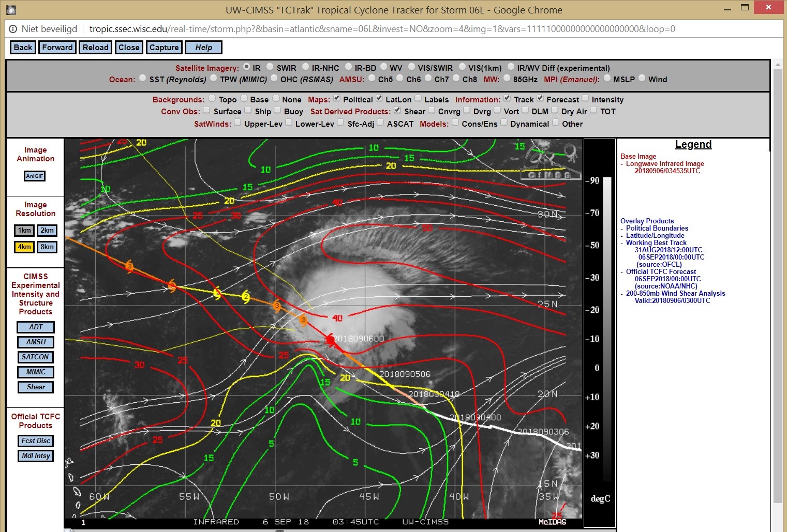Open the Fcst Disc official product
The image size is (787, 532).
(x=36, y=441)
